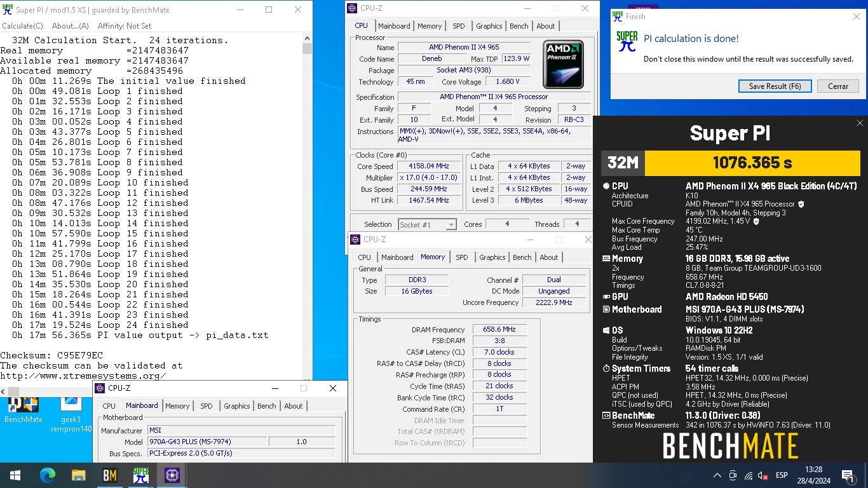This screenshot has width=868, height=488.
Task: Click the Bus Specs PCI-Express 2.0 field
Action: click(x=241, y=453)
